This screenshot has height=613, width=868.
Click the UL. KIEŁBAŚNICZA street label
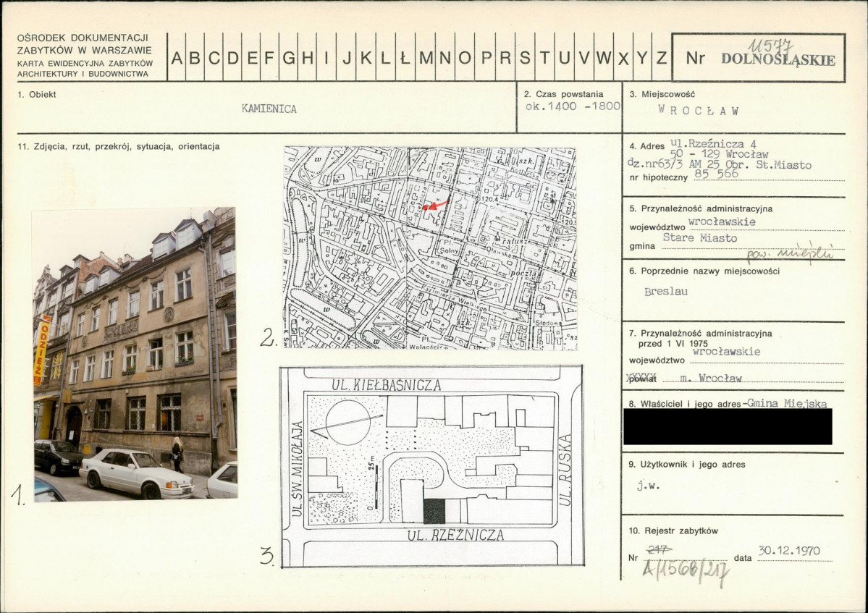click(387, 384)
